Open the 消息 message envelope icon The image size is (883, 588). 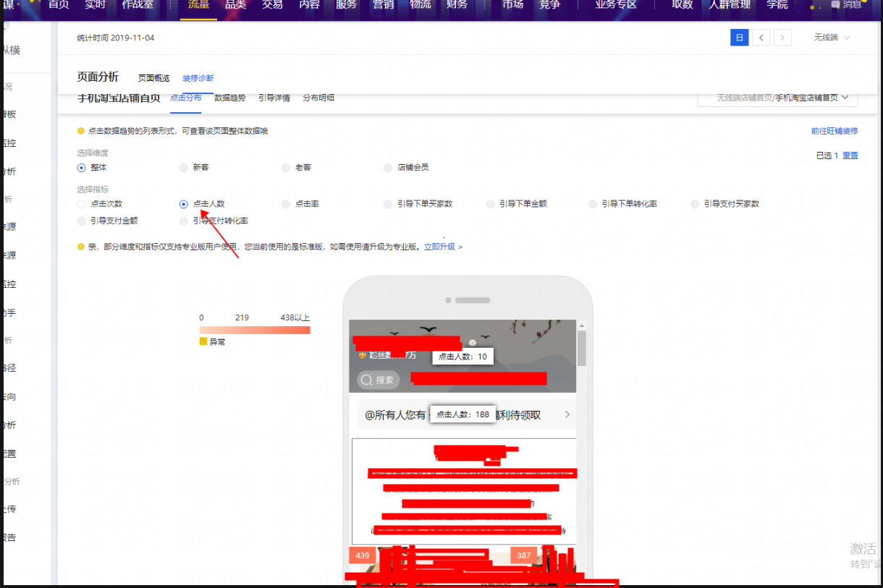835,4
